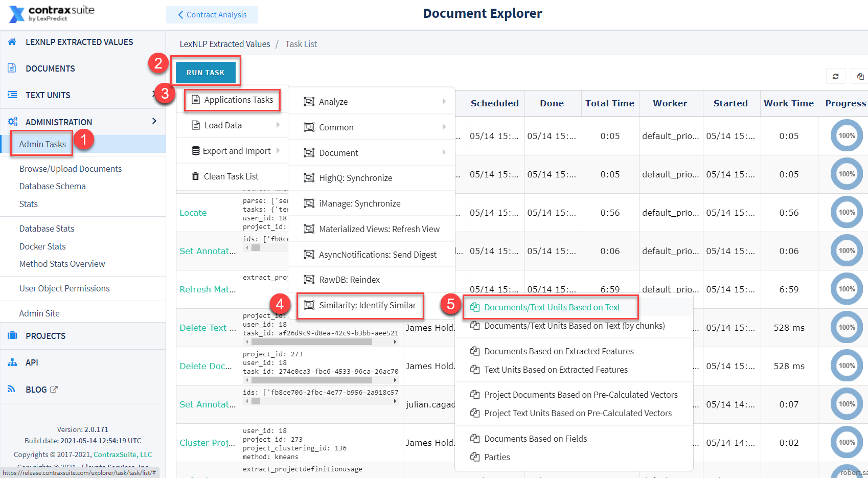Viewport: 868px width, 478px height.
Task: Click the refresh icon above the table
Action: (835, 77)
